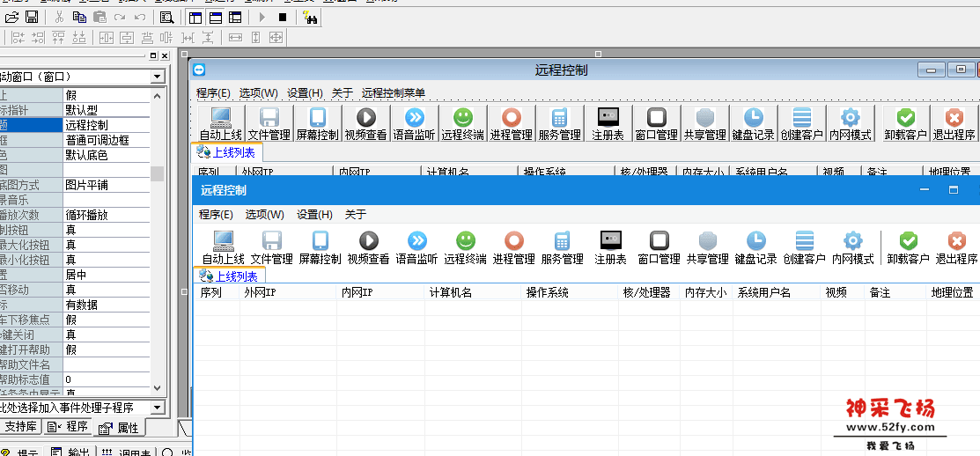Click 文件管理 floppy icon in the form designer
Screen dimensions: 980x456
269,117
